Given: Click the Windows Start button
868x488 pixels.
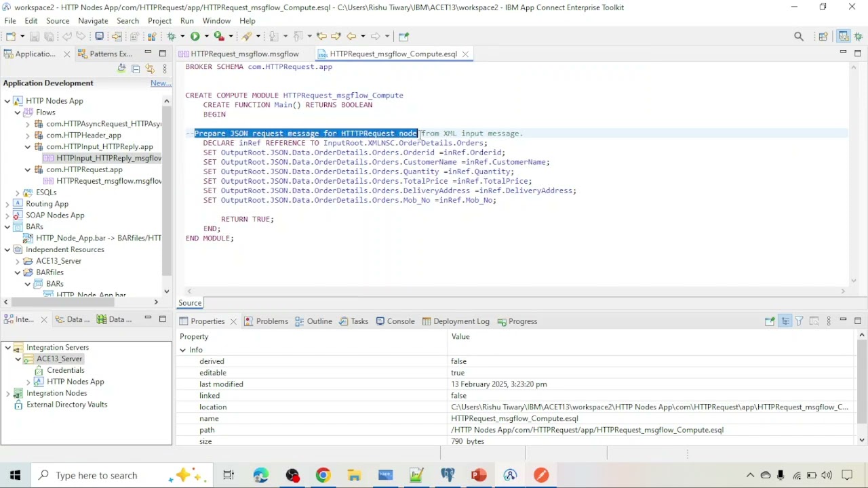Looking at the screenshot, I should (x=15, y=475).
